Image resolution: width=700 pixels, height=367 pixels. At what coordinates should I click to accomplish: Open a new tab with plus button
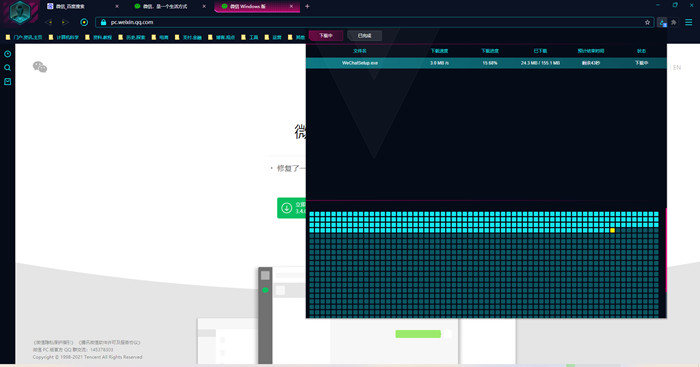pyautogui.click(x=307, y=6)
